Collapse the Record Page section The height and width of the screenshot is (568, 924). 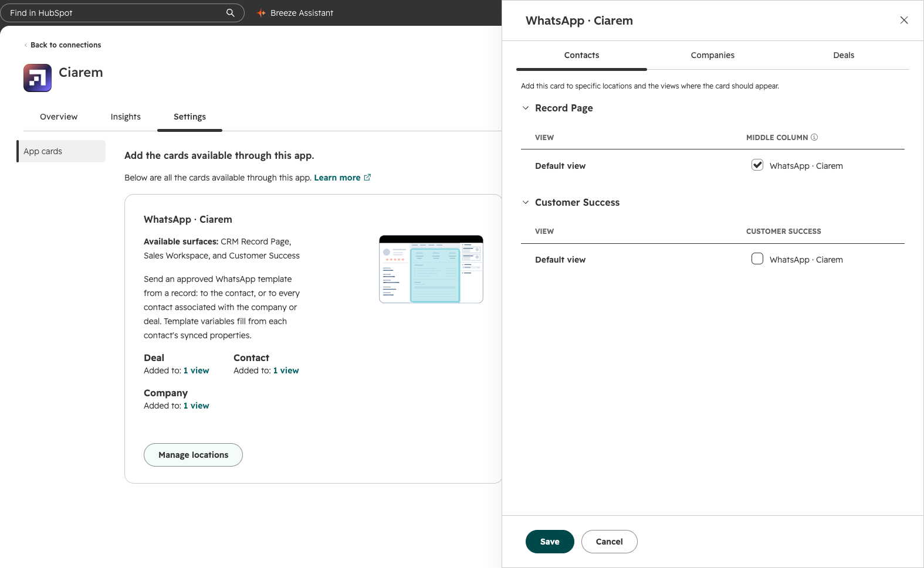coord(526,108)
